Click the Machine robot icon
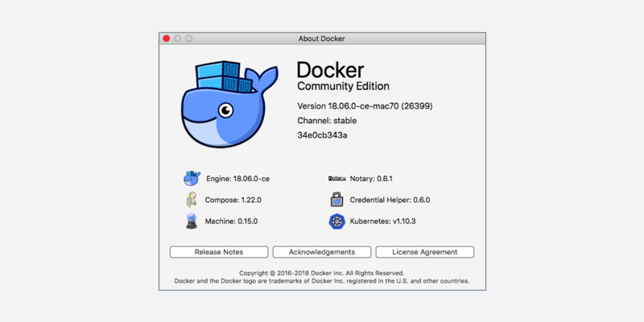 [191, 221]
